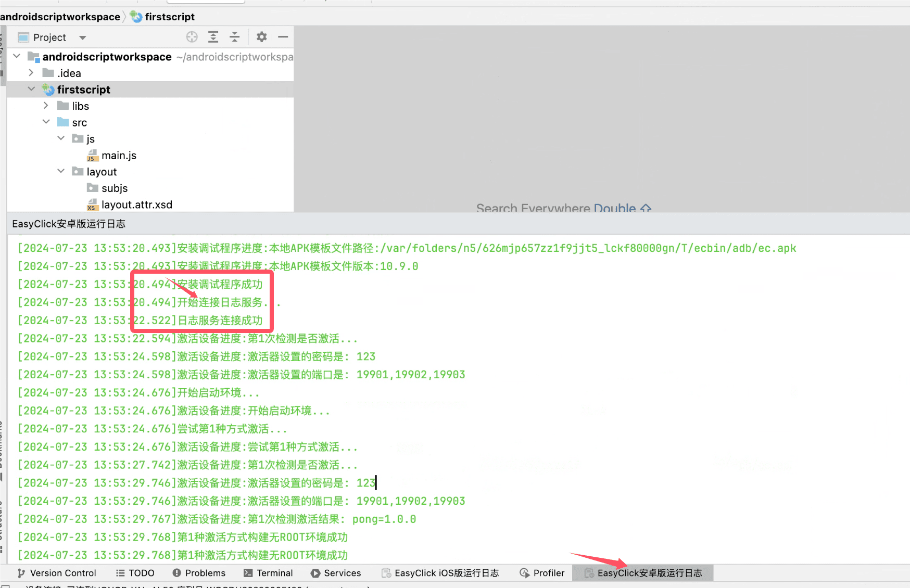Collapse the layout folder chevron

click(61, 171)
